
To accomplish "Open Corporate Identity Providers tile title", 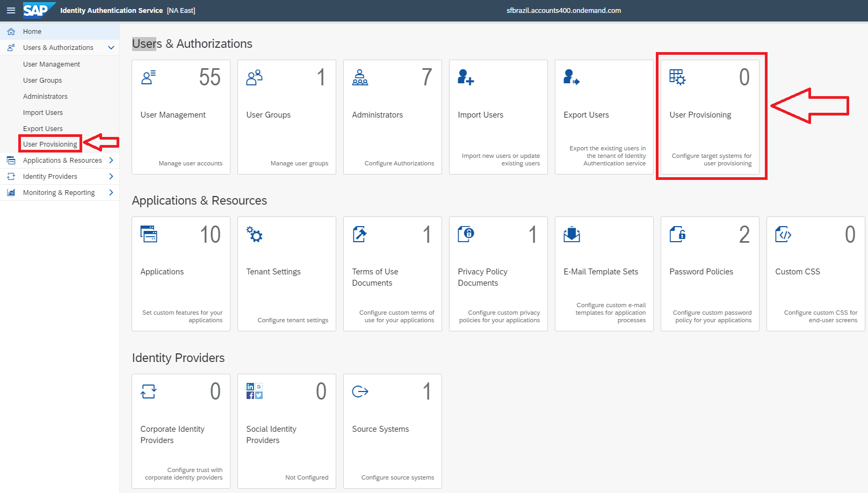I will click(172, 434).
